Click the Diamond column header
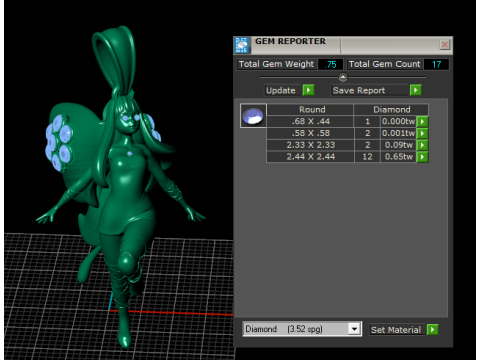Screen dimensions: 480x360 click(391, 109)
